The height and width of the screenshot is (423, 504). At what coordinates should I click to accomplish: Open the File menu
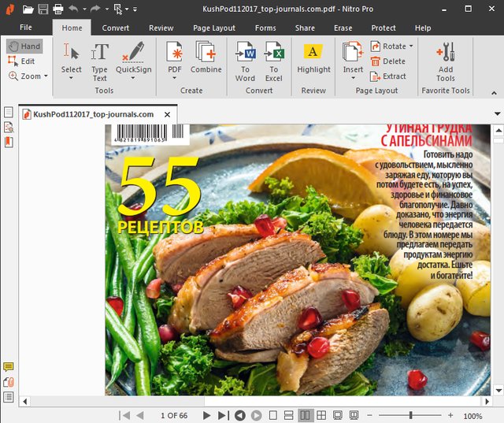click(x=26, y=28)
